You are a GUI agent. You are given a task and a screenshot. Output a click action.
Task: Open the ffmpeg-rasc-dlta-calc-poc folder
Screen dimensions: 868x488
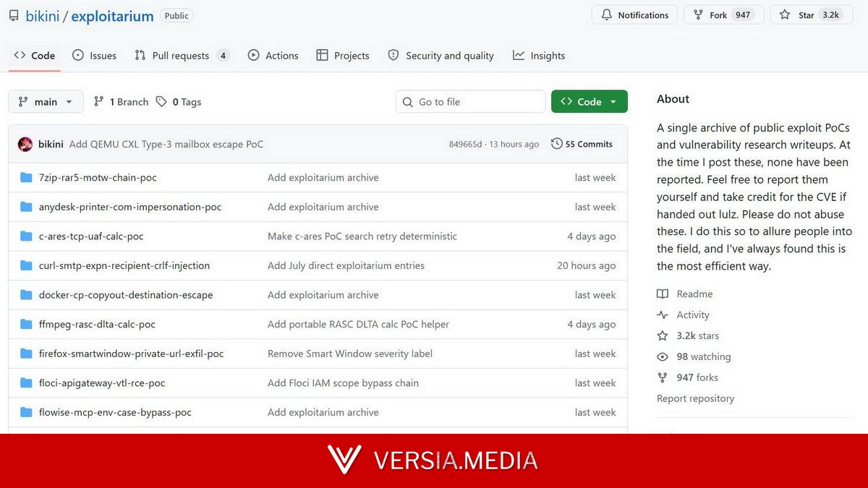click(x=97, y=325)
